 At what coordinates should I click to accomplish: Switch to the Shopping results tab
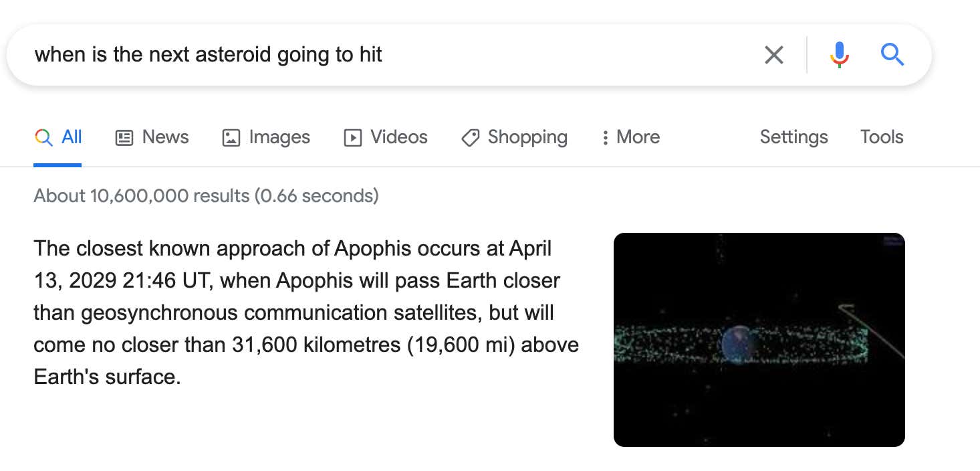point(515,137)
